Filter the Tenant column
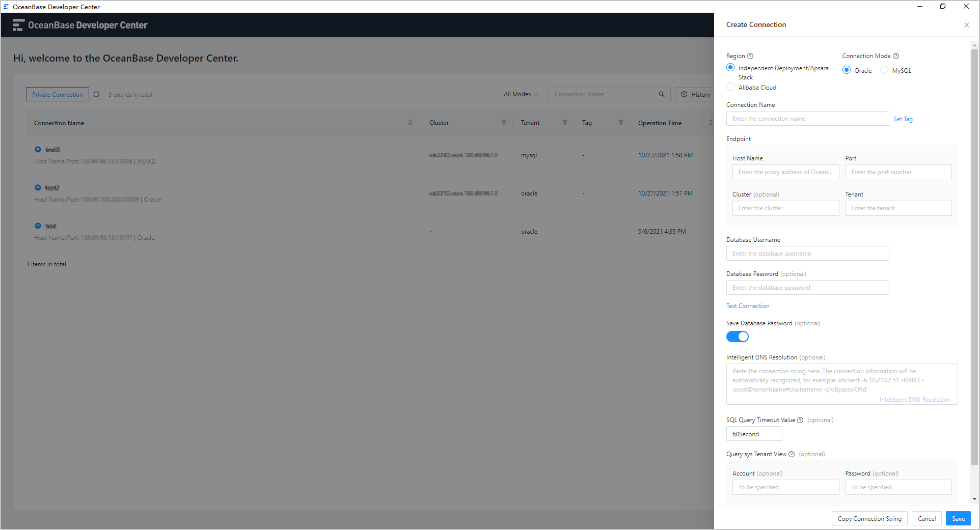This screenshot has height=530, width=980. (564, 122)
